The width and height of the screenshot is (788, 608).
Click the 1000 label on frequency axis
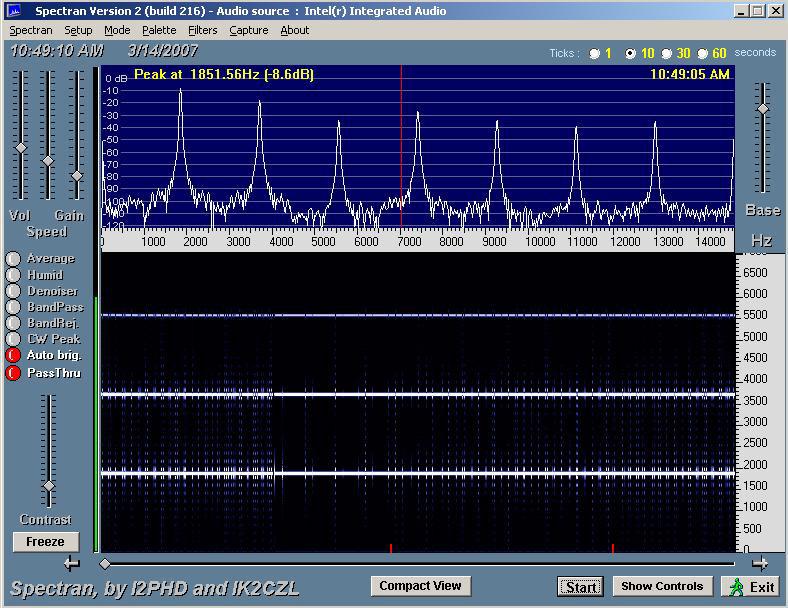[x=153, y=242]
